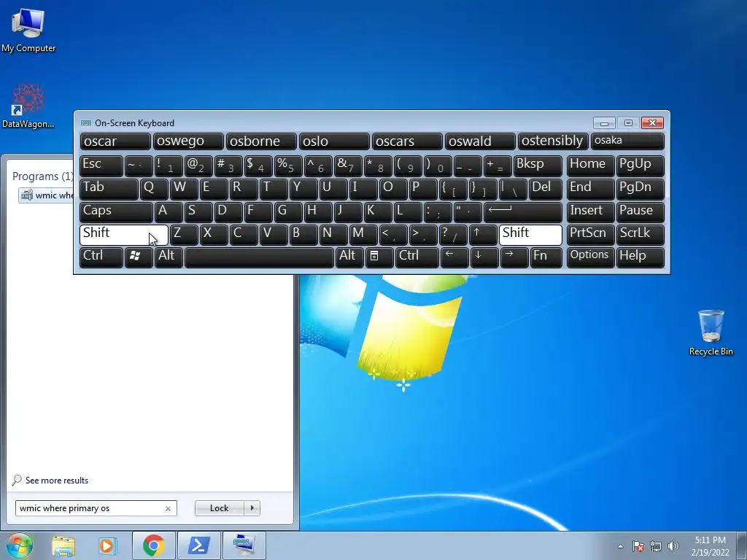This screenshot has height=560, width=747.
Task: Click the Windows Start orb
Action: (x=20, y=545)
